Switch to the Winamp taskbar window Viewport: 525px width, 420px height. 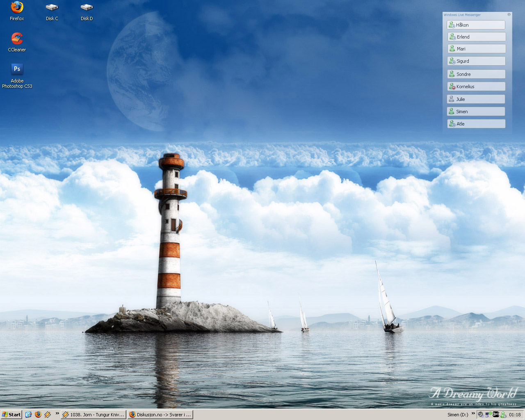point(94,415)
